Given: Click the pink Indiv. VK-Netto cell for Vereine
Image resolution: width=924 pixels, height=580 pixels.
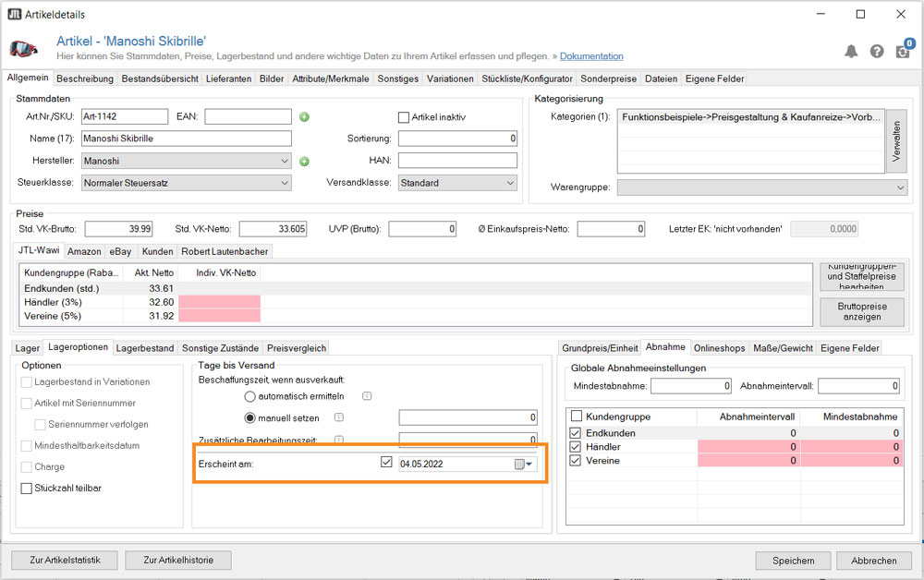Looking at the screenshot, I should click(220, 316).
